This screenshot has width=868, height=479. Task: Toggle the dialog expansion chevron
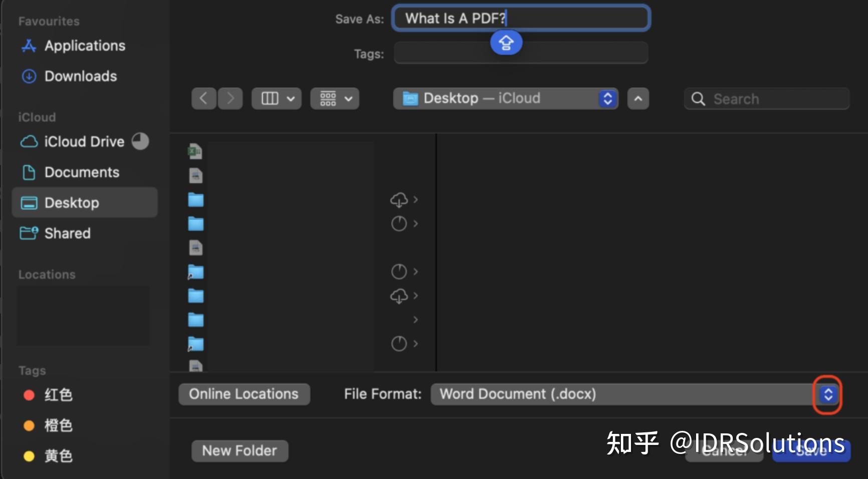click(637, 98)
